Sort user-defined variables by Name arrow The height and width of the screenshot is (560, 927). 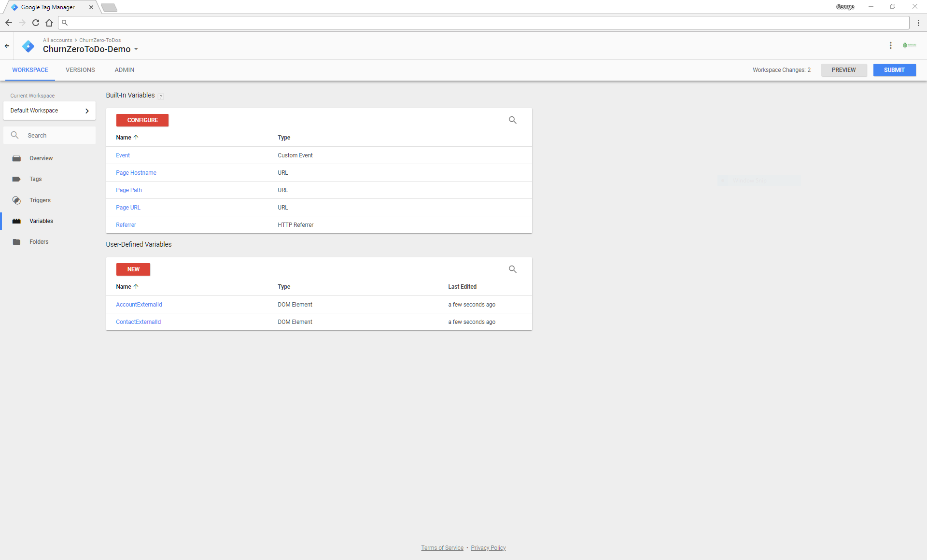[136, 287]
